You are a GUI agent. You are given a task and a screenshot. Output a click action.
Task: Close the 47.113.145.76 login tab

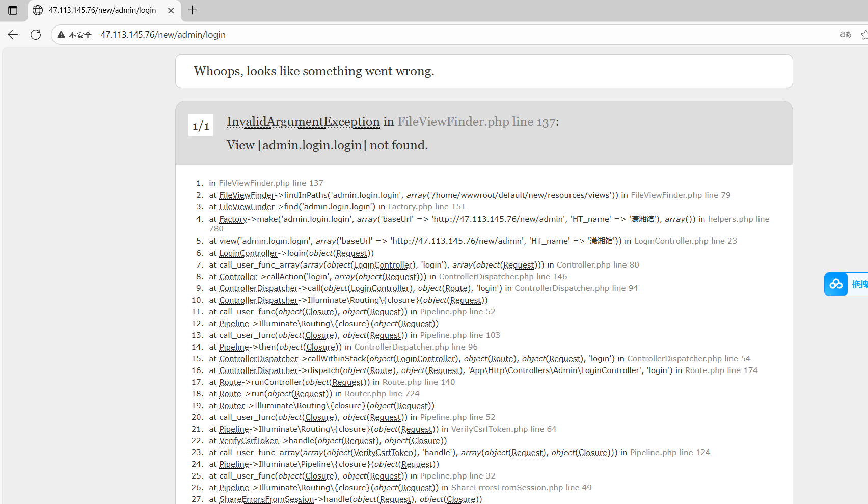171,10
